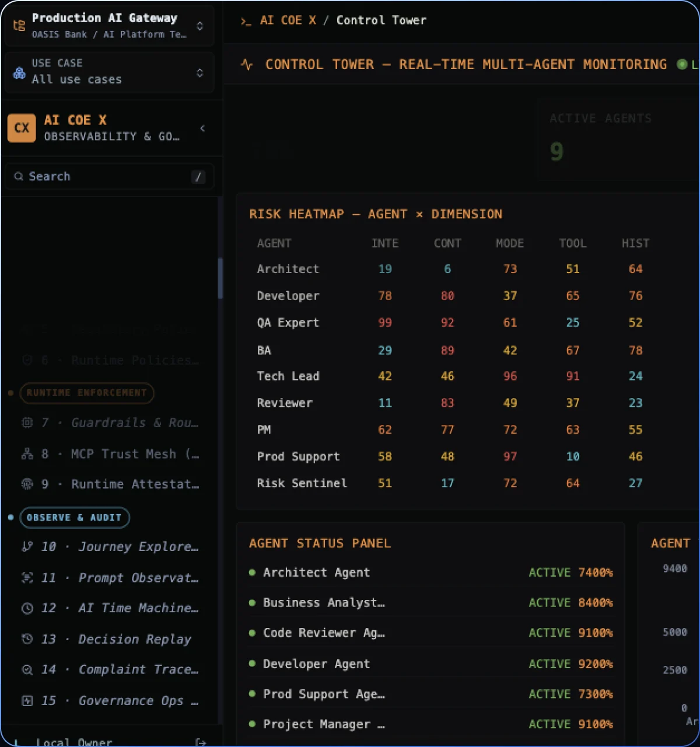Click the green live indicator dot in header
Image resolution: width=700 pixels, height=747 pixels.
pyautogui.click(x=681, y=64)
